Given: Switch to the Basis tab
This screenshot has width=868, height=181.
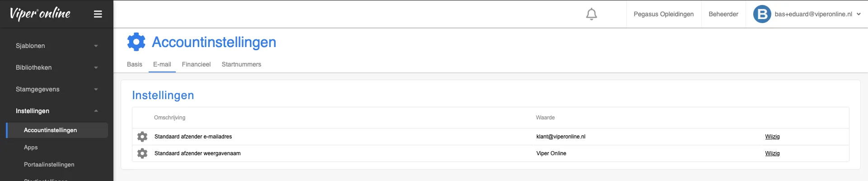Looking at the screenshot, I should tap(135, 64).
